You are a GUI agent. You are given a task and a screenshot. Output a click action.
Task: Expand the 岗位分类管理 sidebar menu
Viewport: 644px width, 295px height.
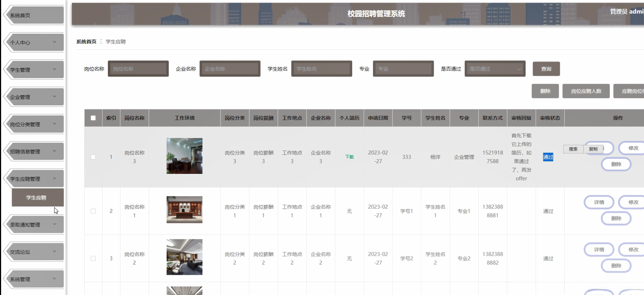click(x=34, y=124)
